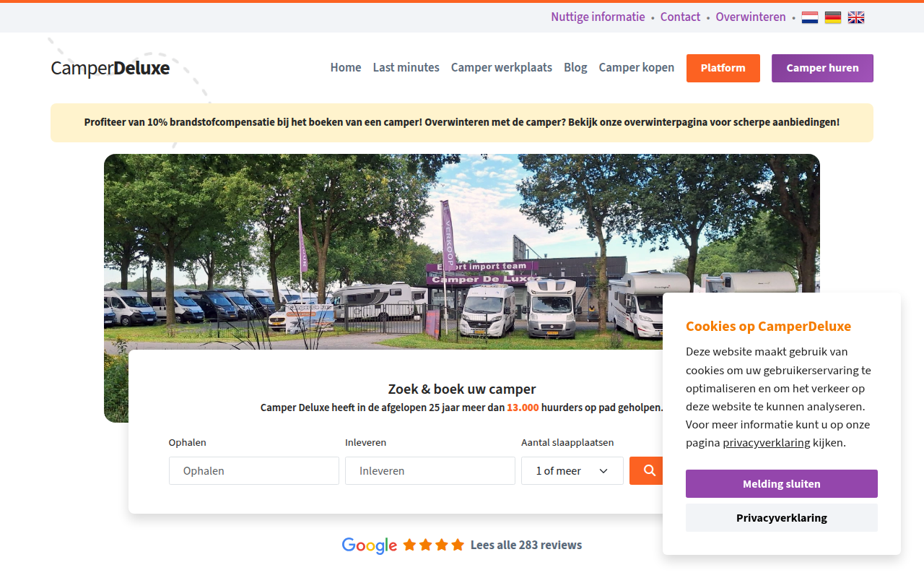Click the yellow brandstofcompensatie announcement banner
This screenshot has height=578, width=924.
click(x=462, y=123)
